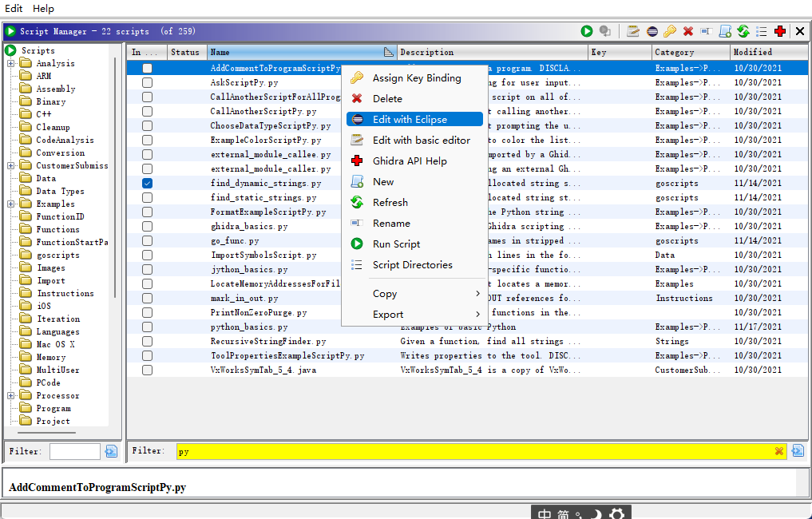Clear the filter with the red X button

point(779,451)
